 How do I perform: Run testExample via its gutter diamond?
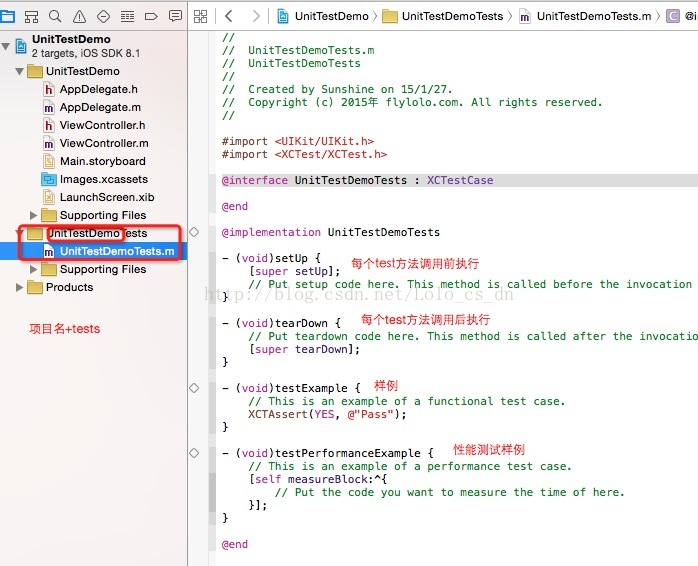(195, 387)
